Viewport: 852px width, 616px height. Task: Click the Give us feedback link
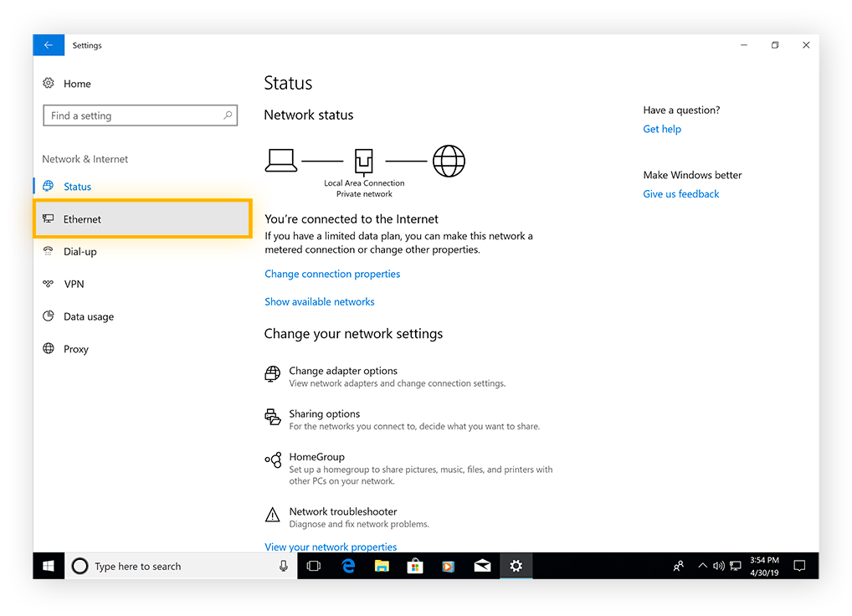click(x=680, y=193)
